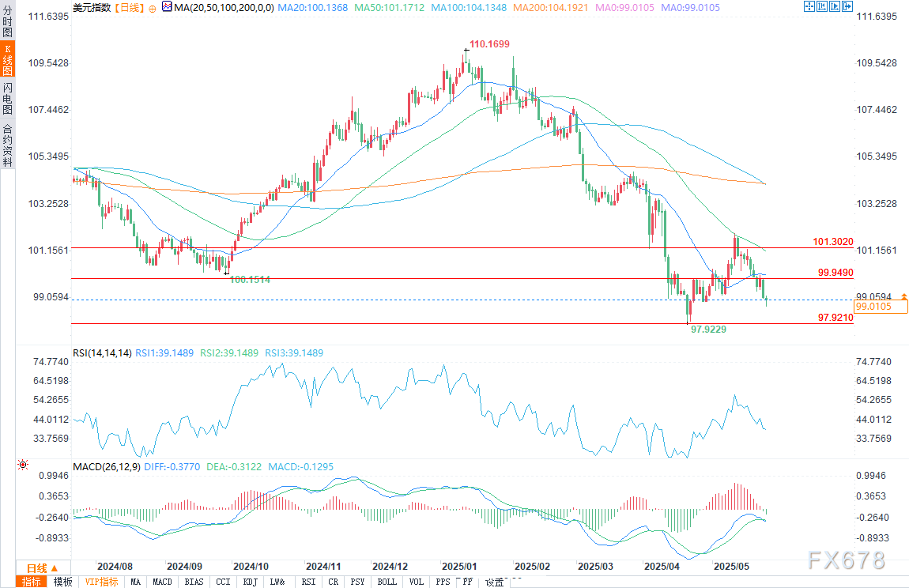Click the red sun icon near MACD panel
Viewport: 909px width, 588px height.
(x=23, y=465)
